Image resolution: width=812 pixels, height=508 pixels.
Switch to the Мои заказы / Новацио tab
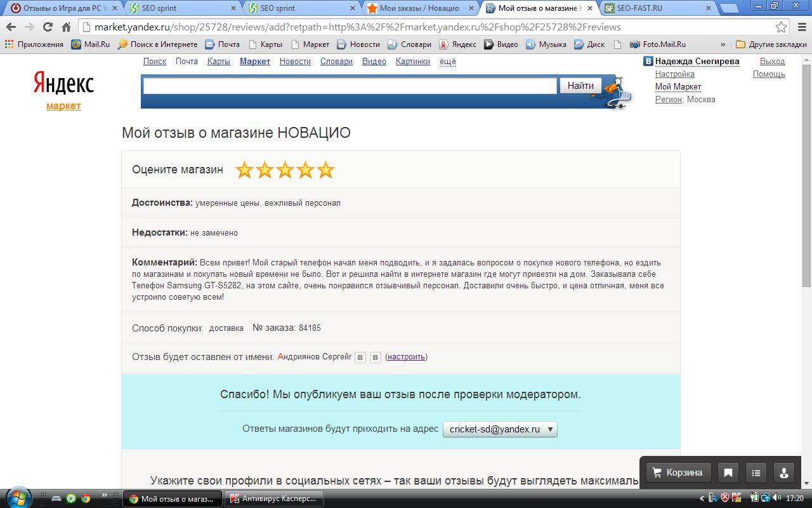tap(419, 8)
